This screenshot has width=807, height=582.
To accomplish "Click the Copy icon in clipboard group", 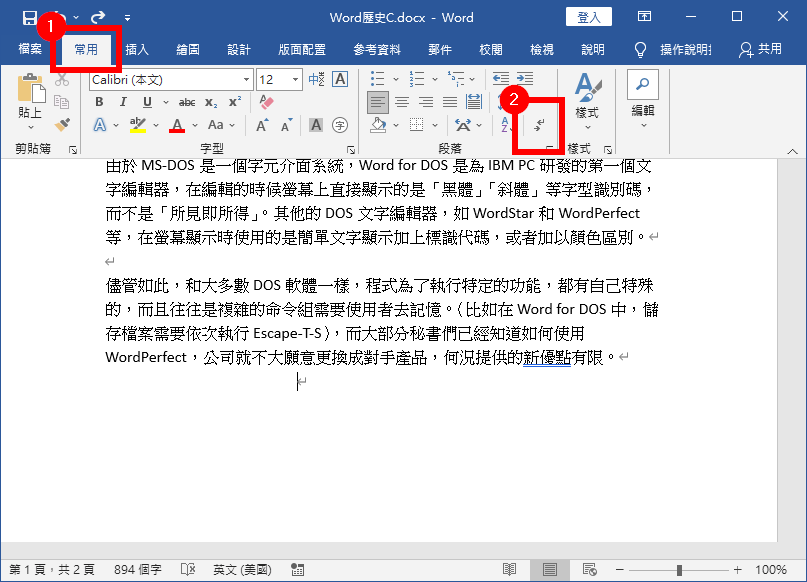I will click(62, 102).
